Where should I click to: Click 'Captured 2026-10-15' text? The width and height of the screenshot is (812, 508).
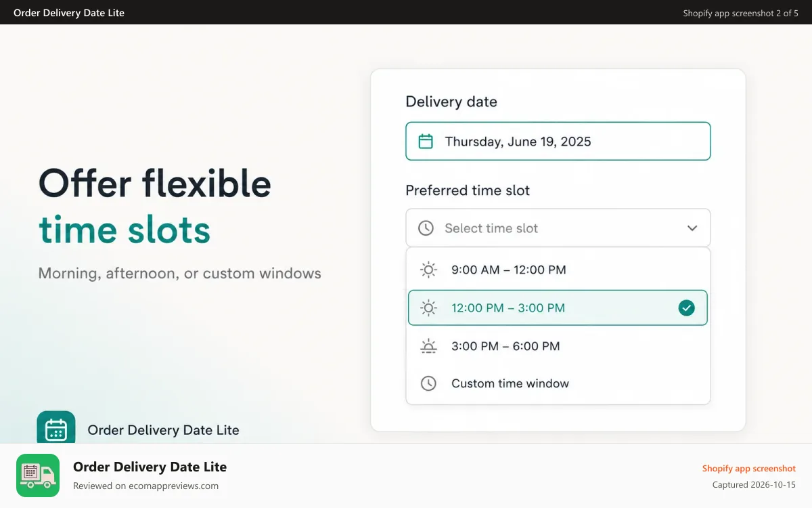point(754,485)
